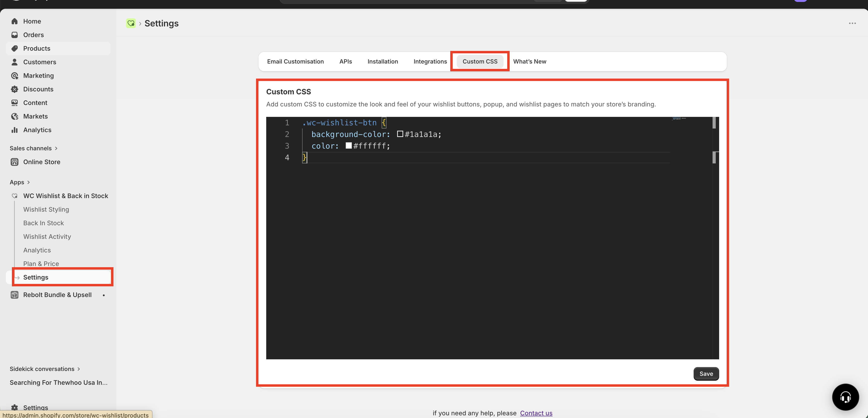The height and width of the screenshot is (418, 868).
Task: Expand Sales channels section chevron
Action: coord(56,148)
